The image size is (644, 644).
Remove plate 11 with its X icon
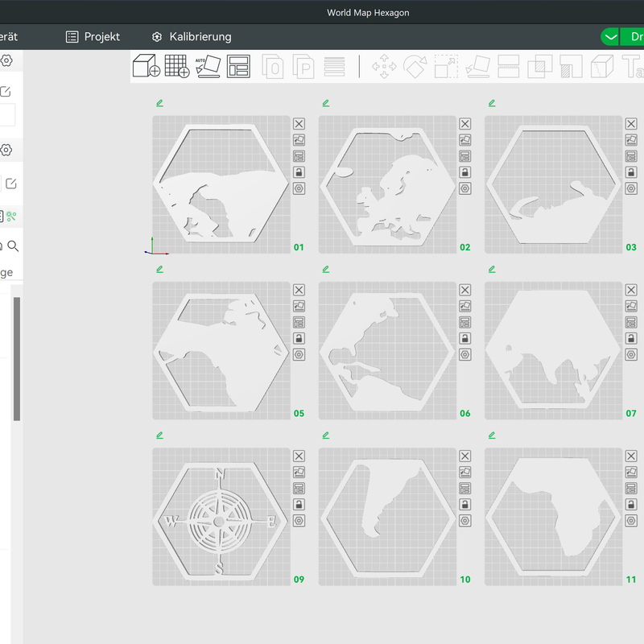point(631,456)
